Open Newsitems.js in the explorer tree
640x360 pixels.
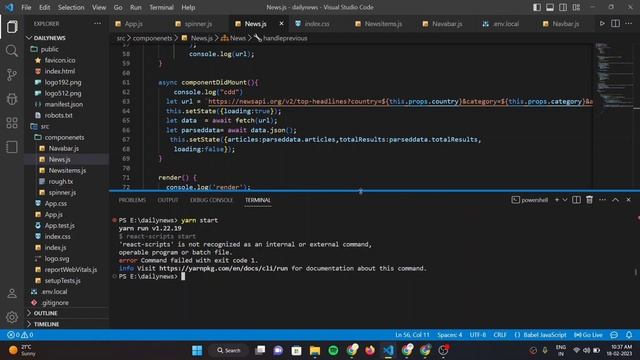tap(67, 170)
